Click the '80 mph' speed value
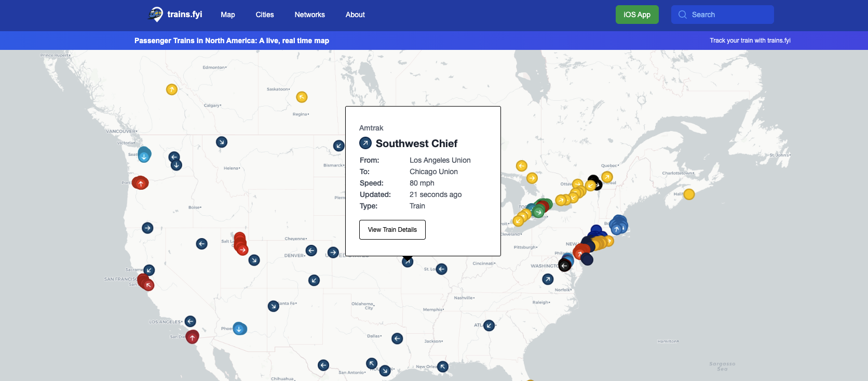The height and width of the screenshot is (381, 868). (422, 183)
